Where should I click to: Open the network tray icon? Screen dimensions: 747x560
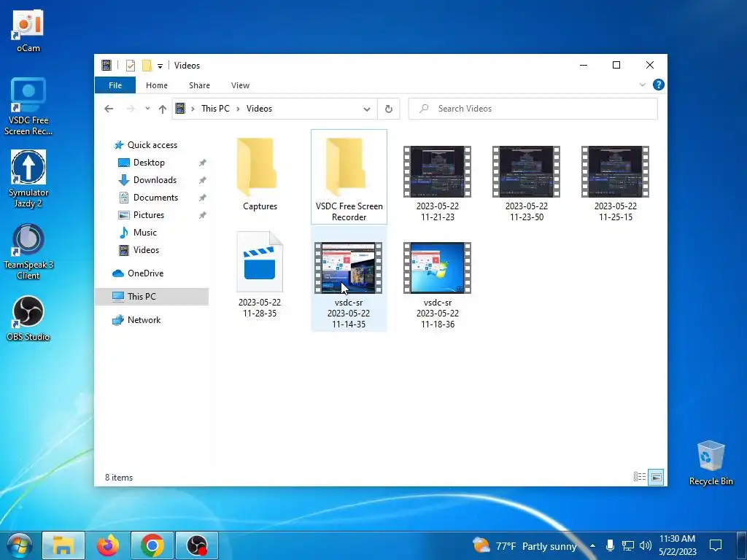tap(628, 545)
